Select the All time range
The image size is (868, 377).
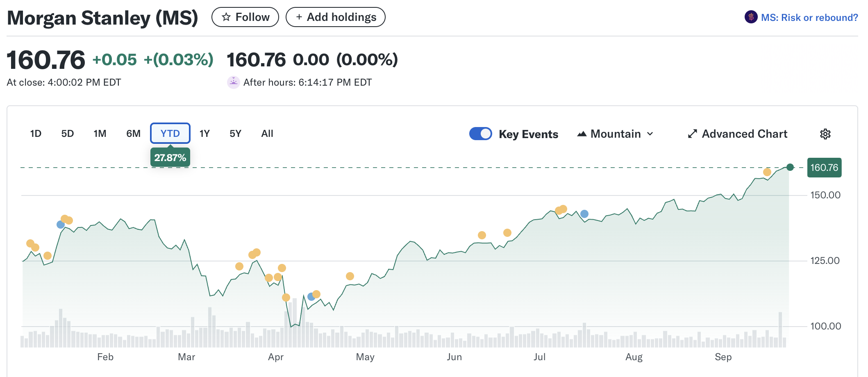[x=267, y=134]
